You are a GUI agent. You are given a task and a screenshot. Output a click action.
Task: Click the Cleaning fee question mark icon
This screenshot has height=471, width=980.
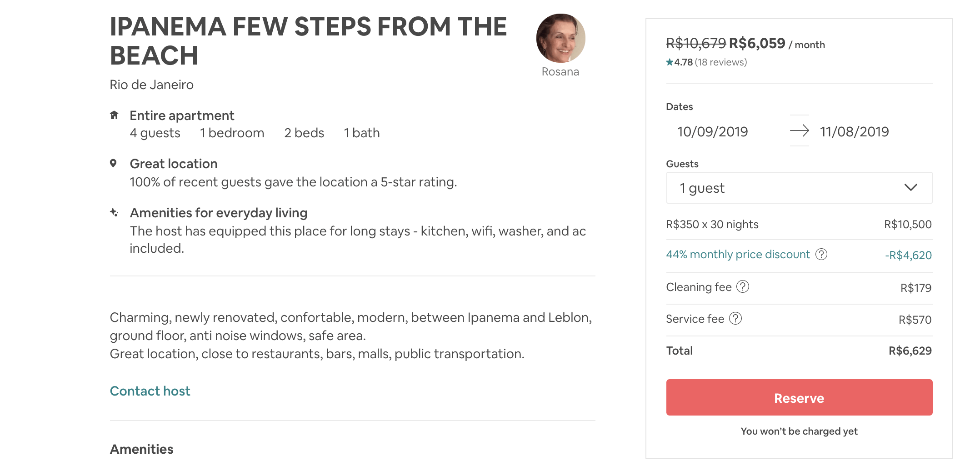743,287
